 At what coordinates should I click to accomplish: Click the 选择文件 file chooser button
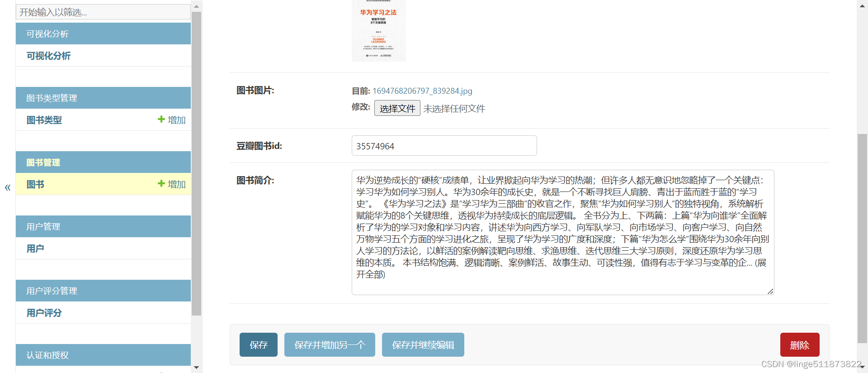click(397, 108)
